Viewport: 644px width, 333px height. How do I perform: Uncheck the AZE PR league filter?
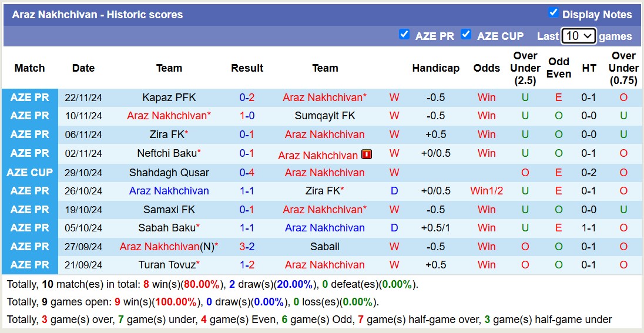[404, 34]
